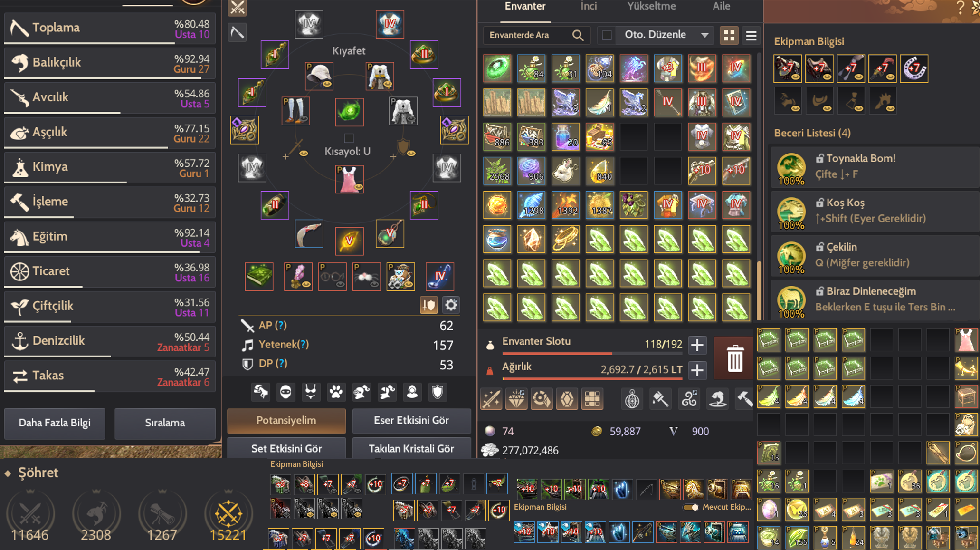Click the Eser Etkisini Gör button
The width and height of the screenshot is (980, 550).
pyautogui.click(x=411, y=420)
